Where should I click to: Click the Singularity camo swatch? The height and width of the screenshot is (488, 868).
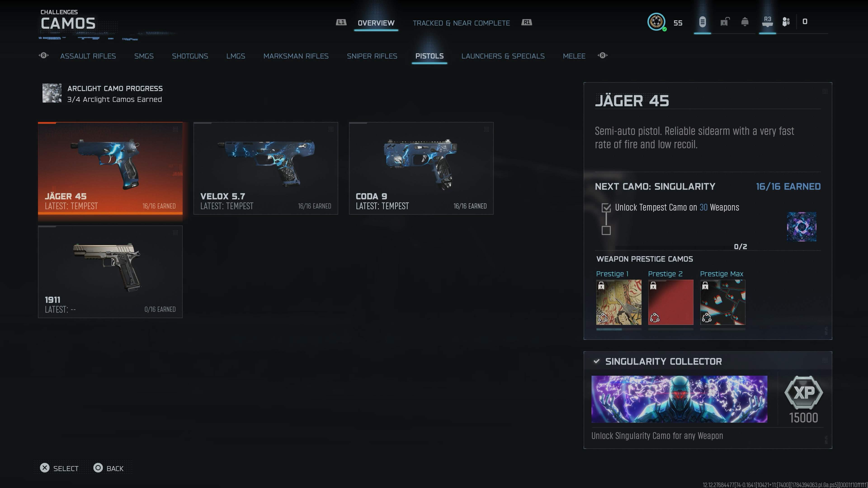(x=802, y=227)
